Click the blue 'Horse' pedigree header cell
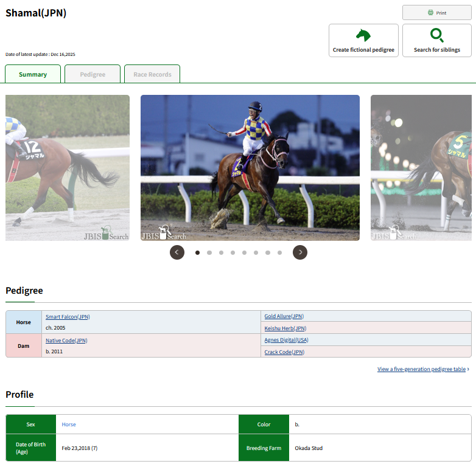Image resolution: width=476 pixels, height=464 pixels. tap(24, 322)
